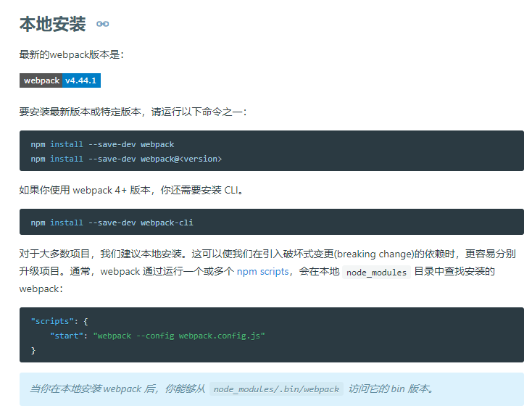The height and width of the screenshot is (411, 532).
Task: Click inline code node_modules/.bin/webpack
Action: coord(277,389)
